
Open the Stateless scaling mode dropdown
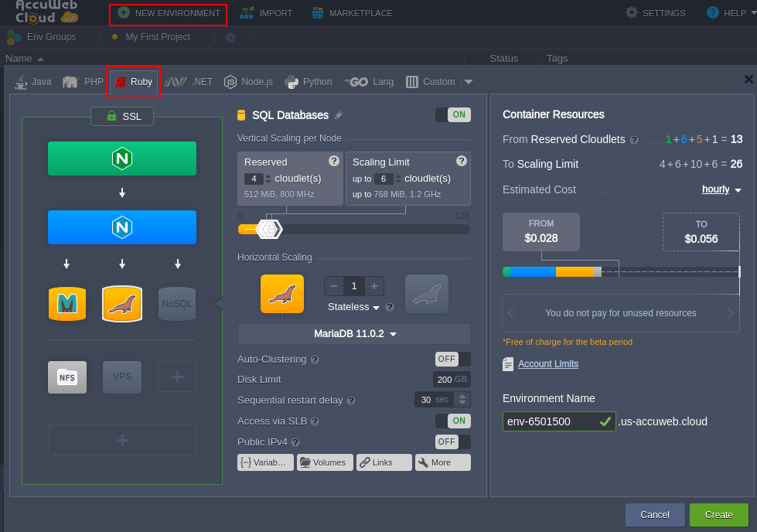coord(354,307)
